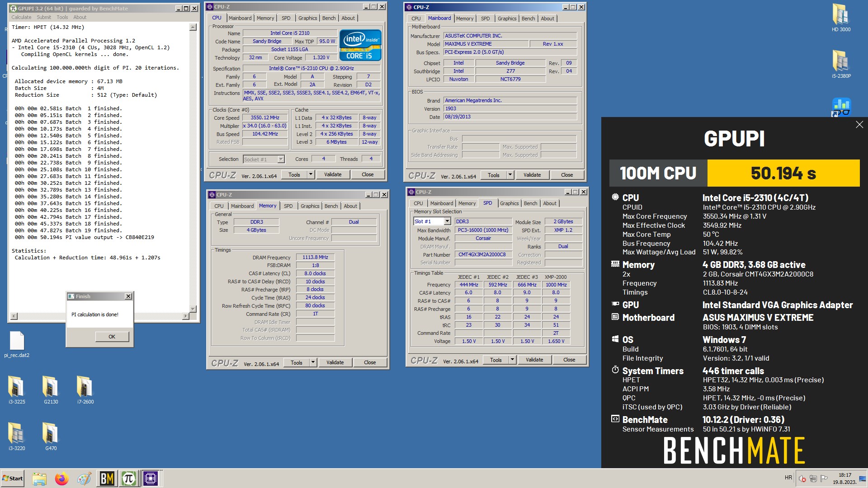Select the CPU-Z chip icon in taskbar

pyautogui.click(x=151, y=479)
